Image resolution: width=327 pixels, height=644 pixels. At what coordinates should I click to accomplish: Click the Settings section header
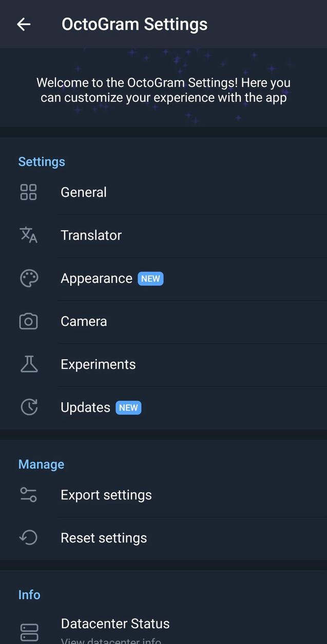(x=42, y=162)
